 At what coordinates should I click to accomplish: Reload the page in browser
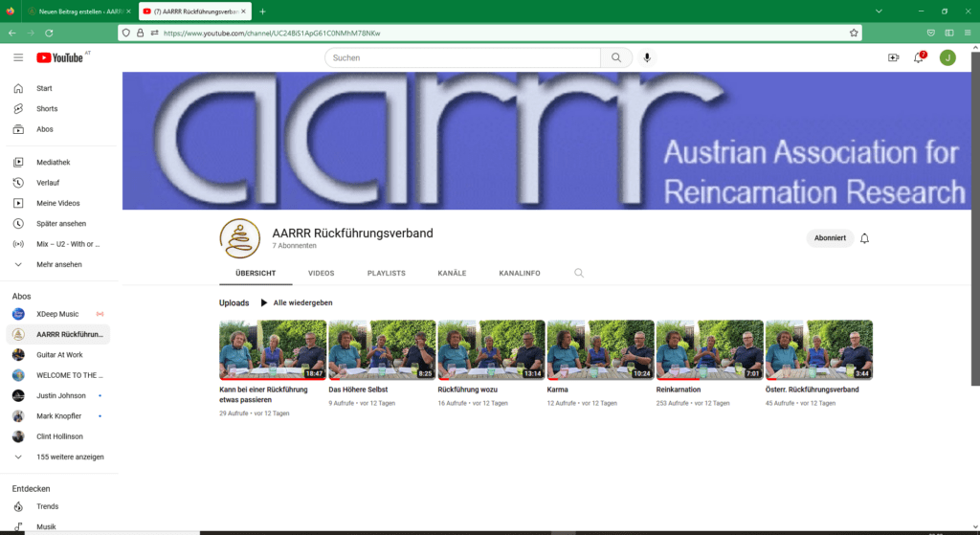coord(49,33)
